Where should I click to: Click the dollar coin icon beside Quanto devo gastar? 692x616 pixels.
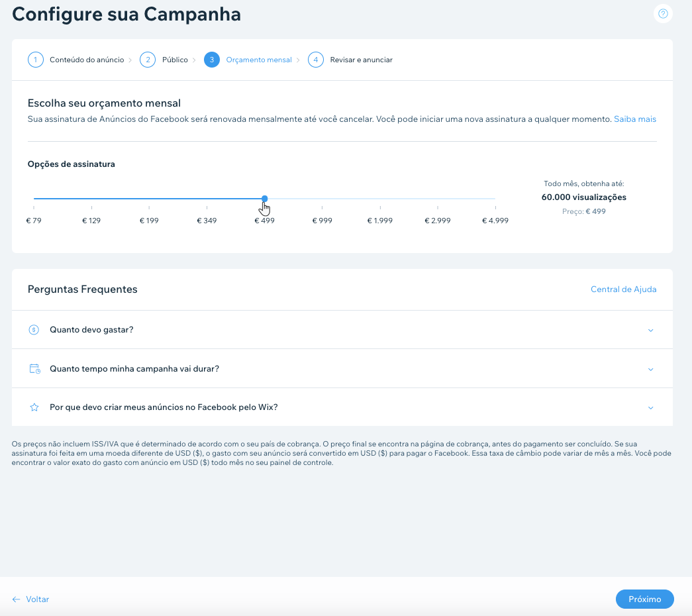34,330
